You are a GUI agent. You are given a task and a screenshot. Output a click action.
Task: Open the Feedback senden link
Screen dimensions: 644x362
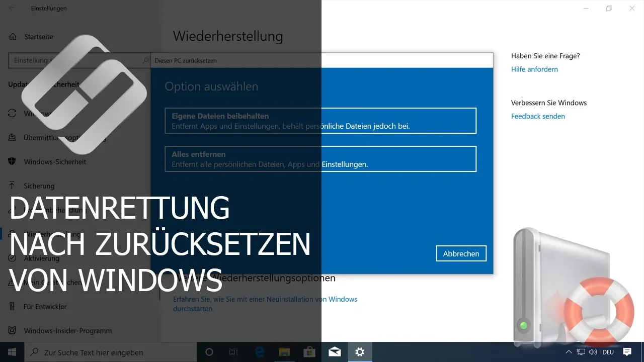pos(538,116)
